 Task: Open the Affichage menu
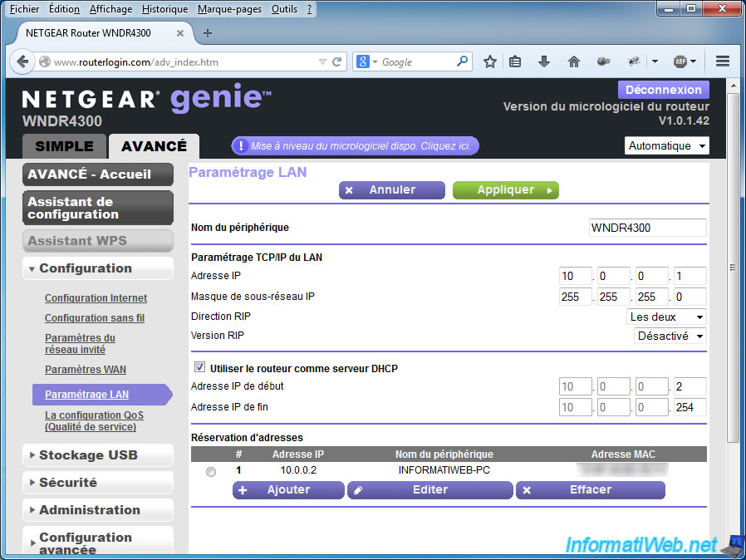coord(110,9)
